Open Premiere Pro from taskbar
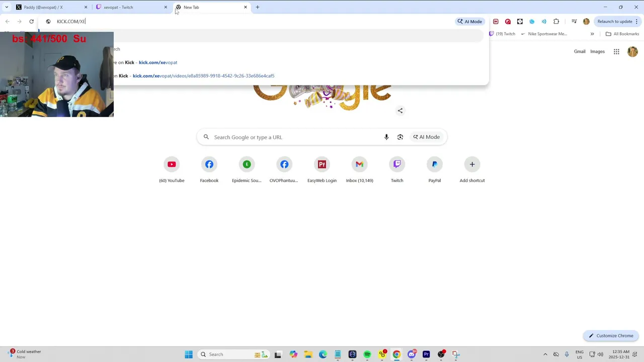This screenshot has width=644, height=362. point(426,354)
